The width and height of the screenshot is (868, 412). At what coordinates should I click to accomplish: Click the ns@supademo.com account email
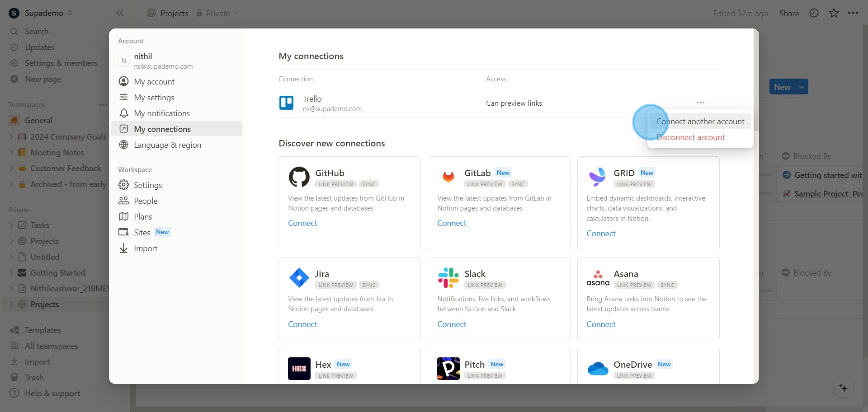coord(163,66)
